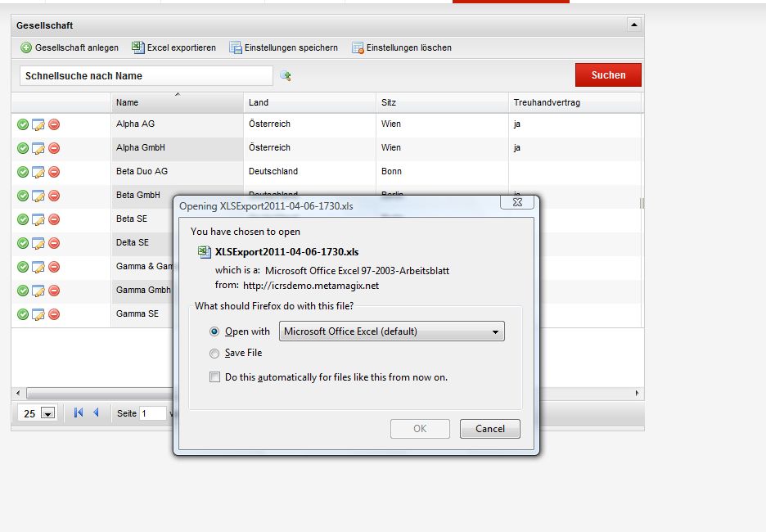The height and width of the screenshot is (532, 766).
Task: Click the Seite page number field
Action: (153, 414)
